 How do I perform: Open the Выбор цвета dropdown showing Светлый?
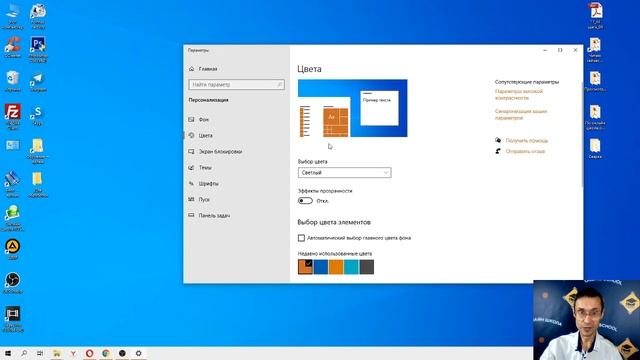344,173
